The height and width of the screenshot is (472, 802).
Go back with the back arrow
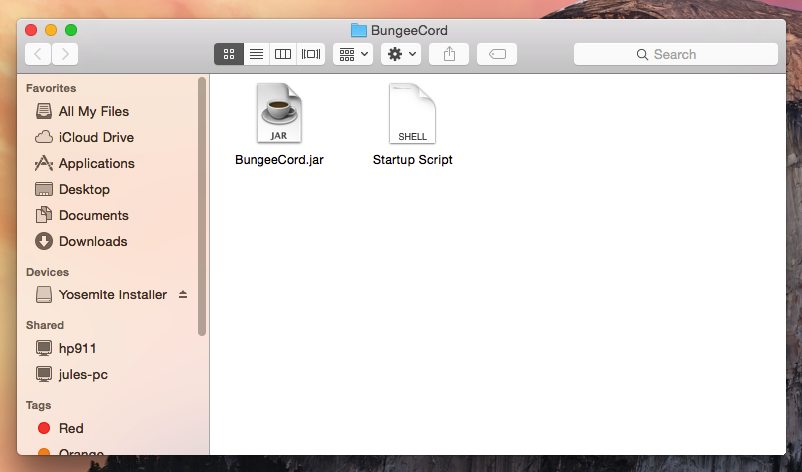tap(38, 54)
